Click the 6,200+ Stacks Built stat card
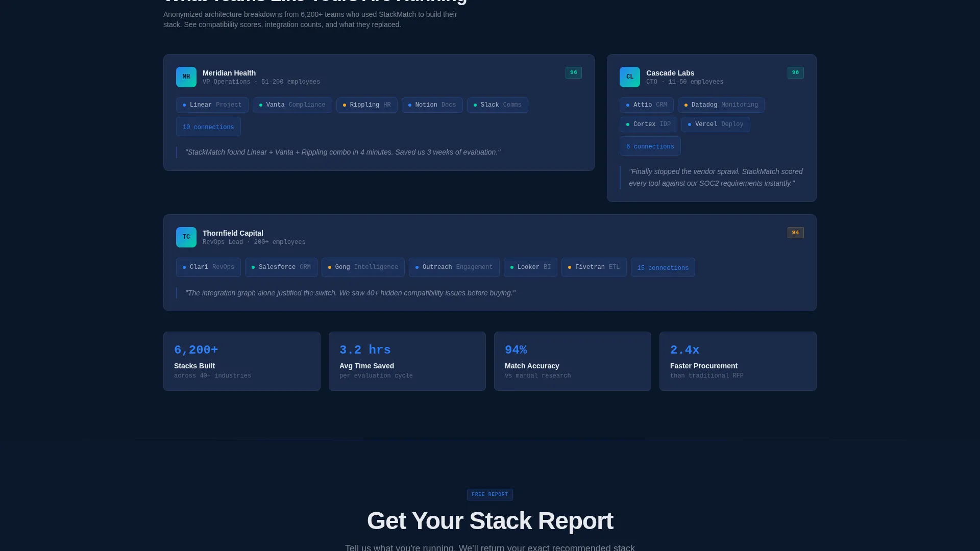Image resolution: width=980 pixels, height=551 pixels. tap(242, 361)
